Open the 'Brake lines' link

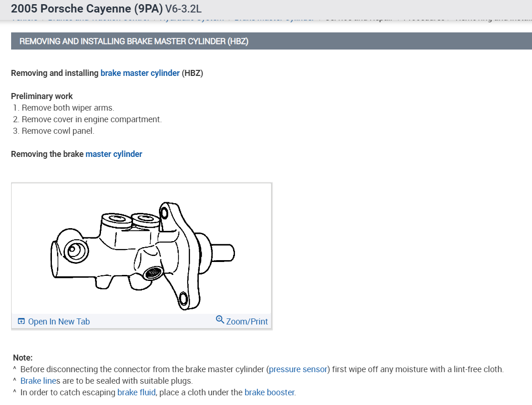(x=38, y=380)
